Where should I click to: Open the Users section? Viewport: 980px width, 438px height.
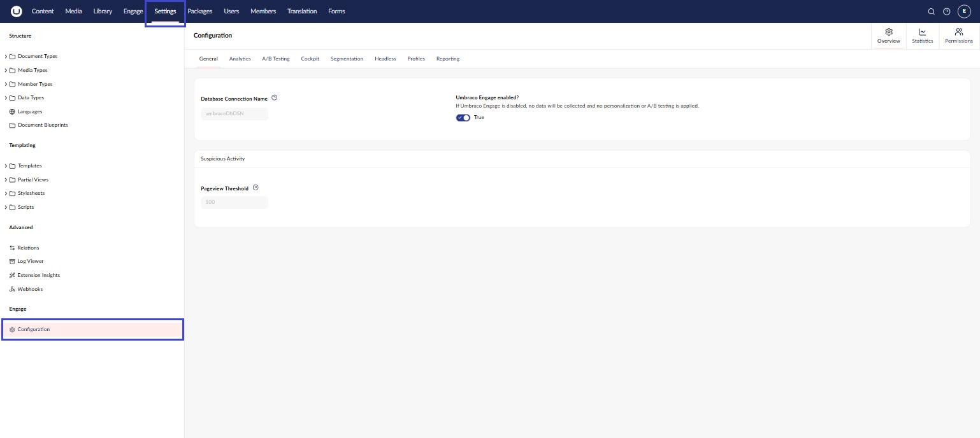231,11
